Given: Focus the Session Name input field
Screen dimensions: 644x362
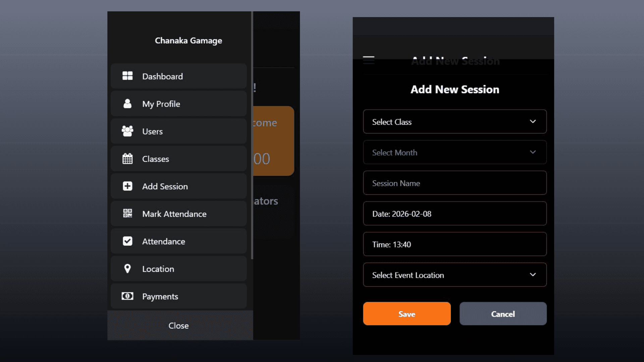Looking at the screenshot, I should pyautogui.click(x=455, y=183).
